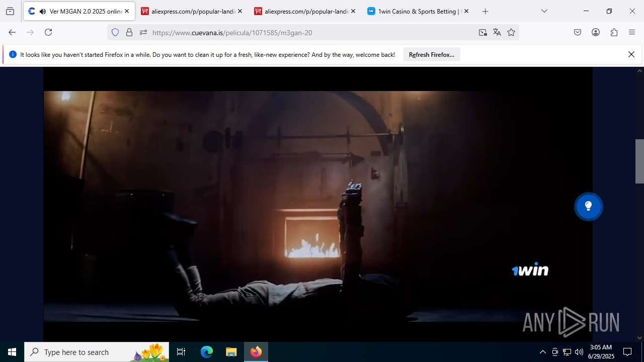Open Firefox View recent browsing icon

10,11
